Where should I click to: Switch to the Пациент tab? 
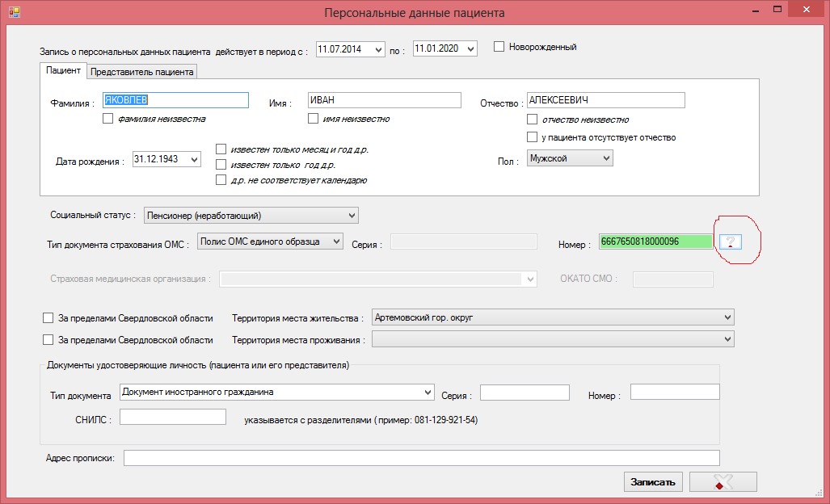pos(63,70)
